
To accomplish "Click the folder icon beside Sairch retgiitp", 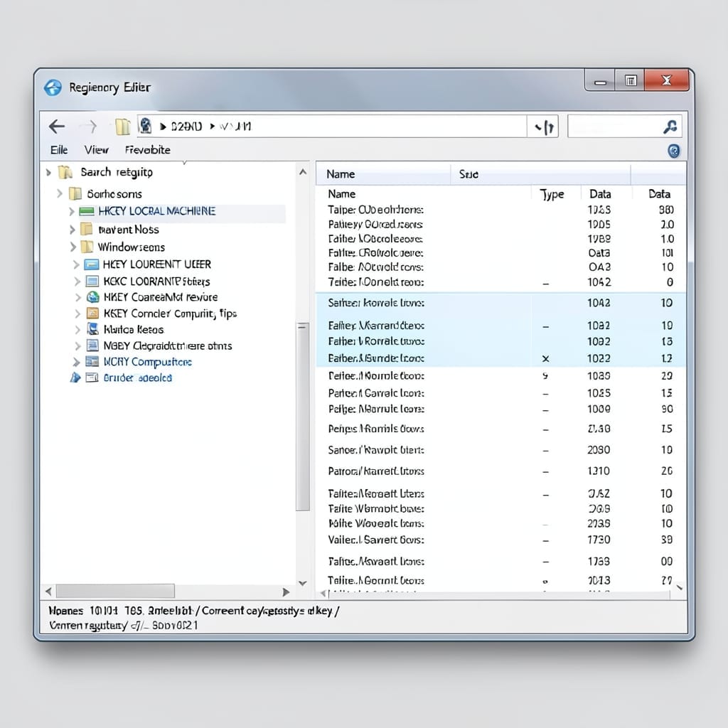I will click(65, 173).
